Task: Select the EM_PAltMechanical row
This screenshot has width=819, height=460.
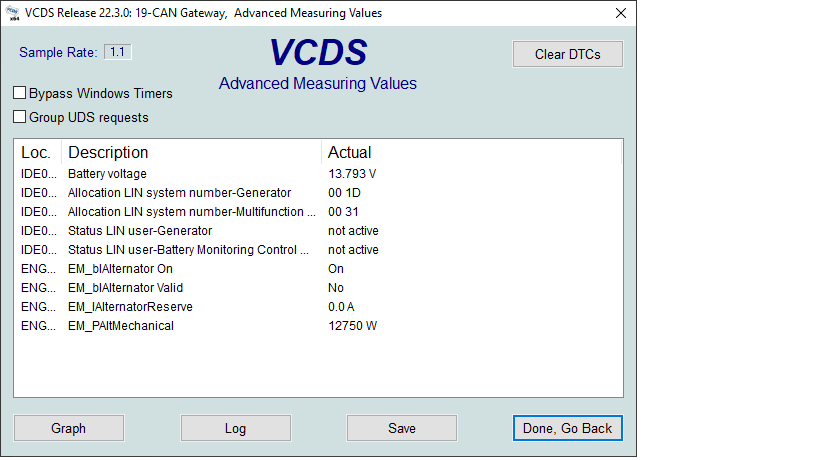Action: 318,326
